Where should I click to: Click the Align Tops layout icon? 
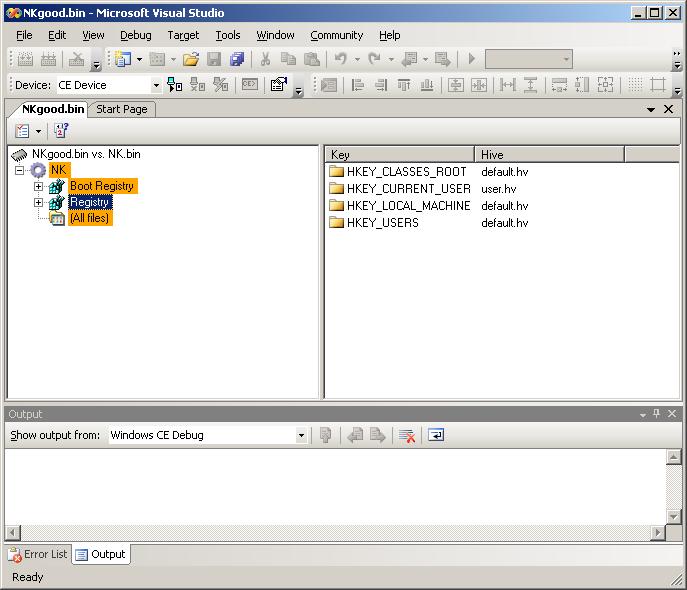404,85
